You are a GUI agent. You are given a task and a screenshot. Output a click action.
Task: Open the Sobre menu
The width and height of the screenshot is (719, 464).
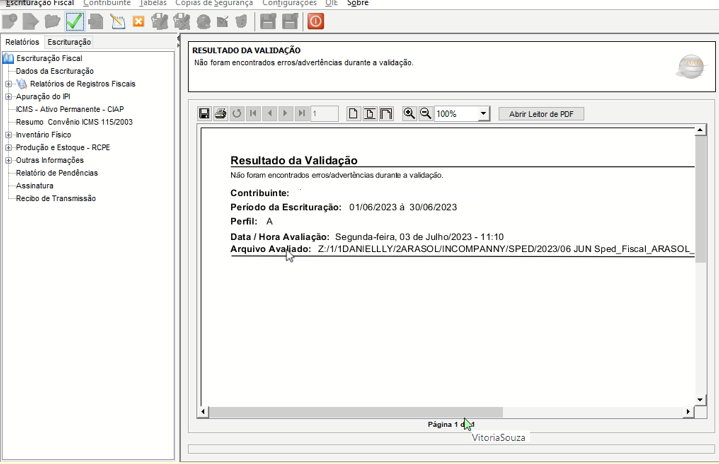click(x=358, y=3)
